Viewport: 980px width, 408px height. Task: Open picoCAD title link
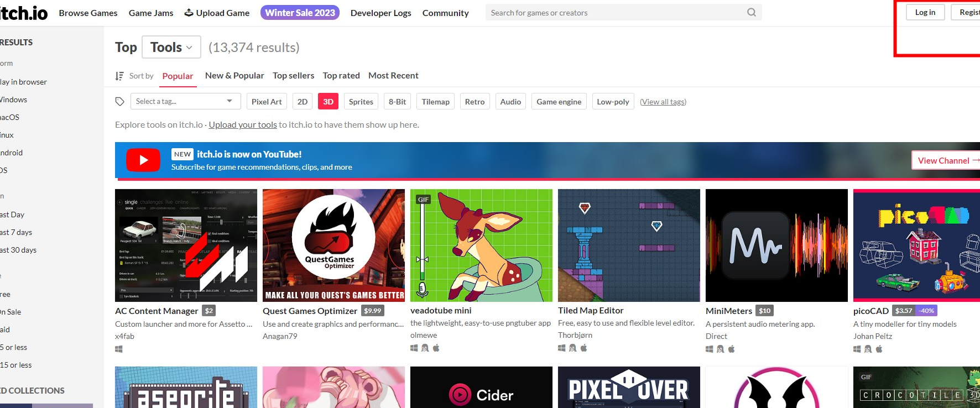click(871, 311)
